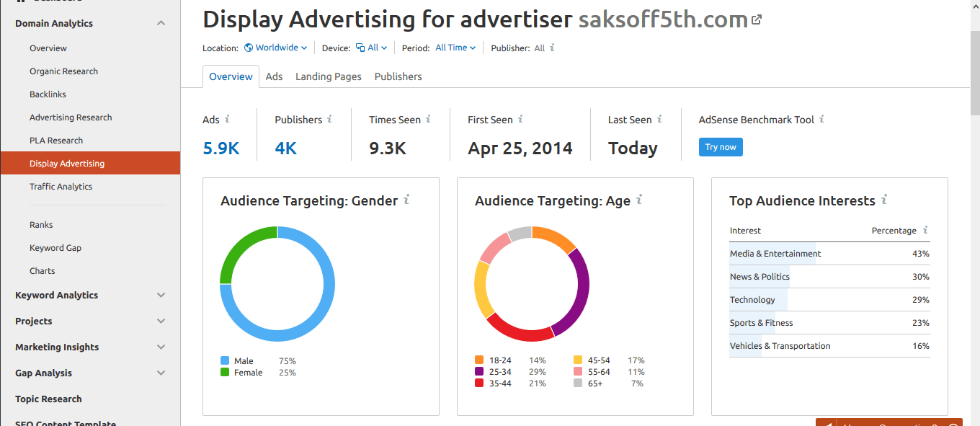This screenshot has height=426, width=980.
Task: Toggle the Male legend entry on gender chart
Action: (243, 360)
